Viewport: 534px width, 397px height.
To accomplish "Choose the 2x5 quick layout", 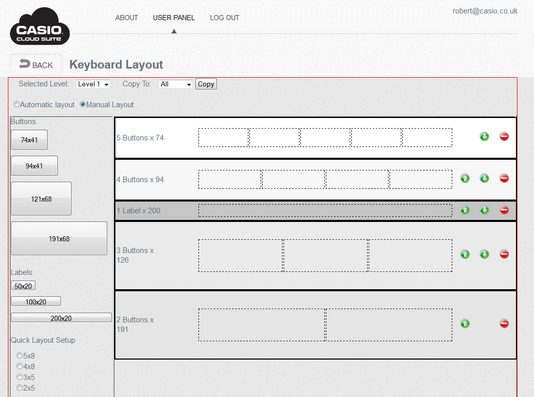I will tap(19, 387).
